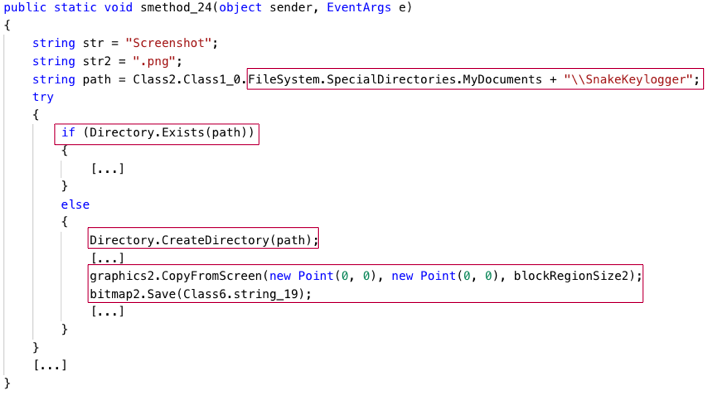Click the "\\SnakeKeylogger" string literal
Viewport: 709px width, 394px height.
tap(628, 80)
